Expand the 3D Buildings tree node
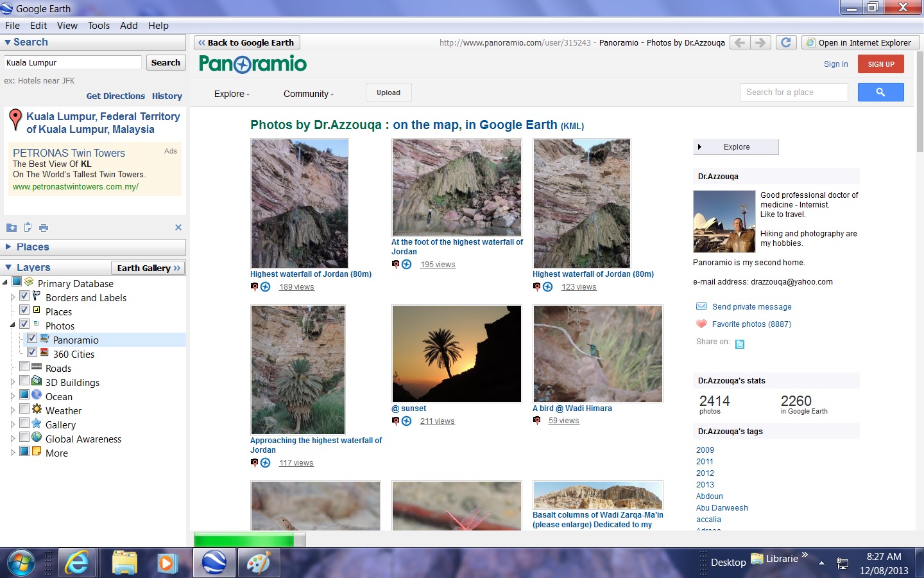924x578 pixels. (13, 382)
